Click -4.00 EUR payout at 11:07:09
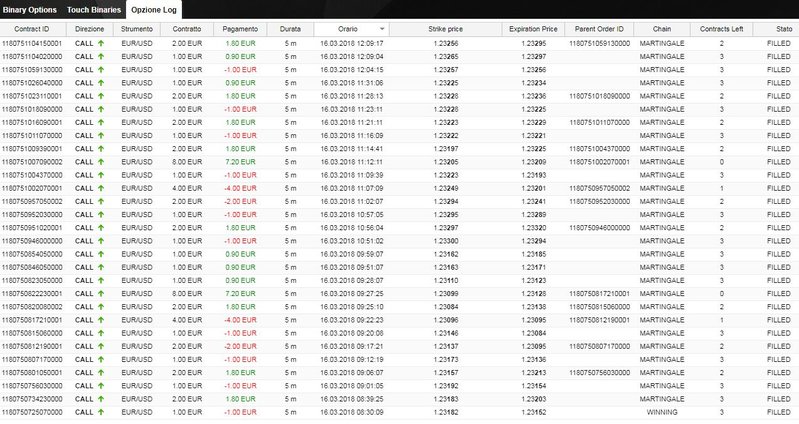799x424 pixels. (x=241, y=188)
